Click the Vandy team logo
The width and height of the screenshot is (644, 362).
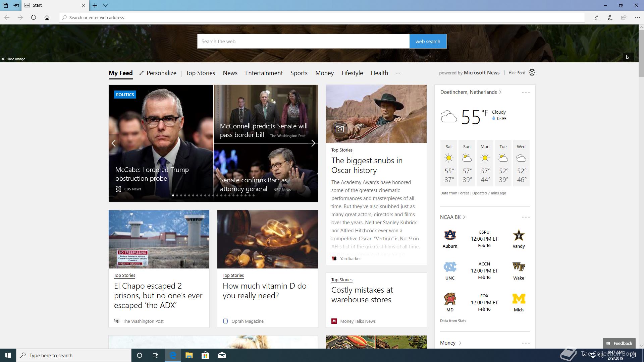(519, 235)
